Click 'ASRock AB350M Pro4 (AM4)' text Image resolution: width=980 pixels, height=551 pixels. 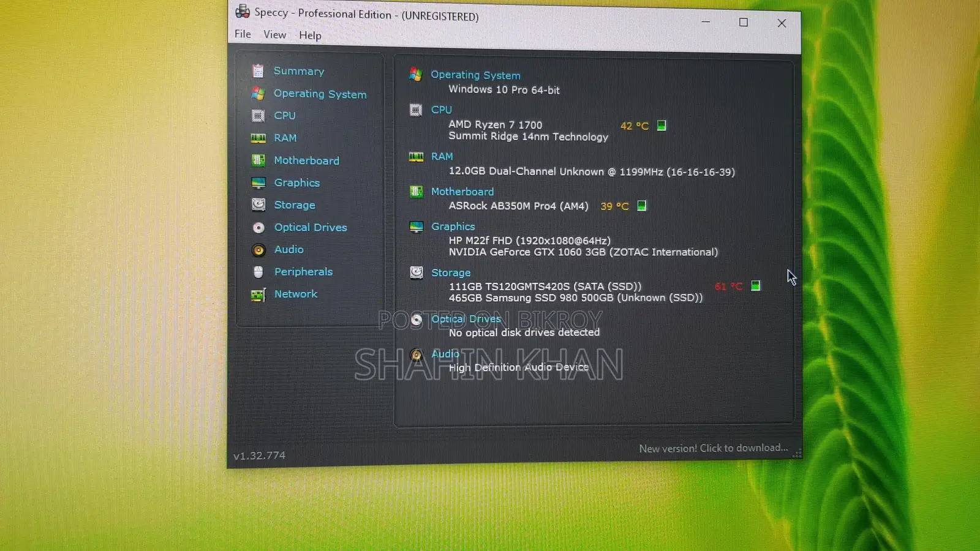519,206
